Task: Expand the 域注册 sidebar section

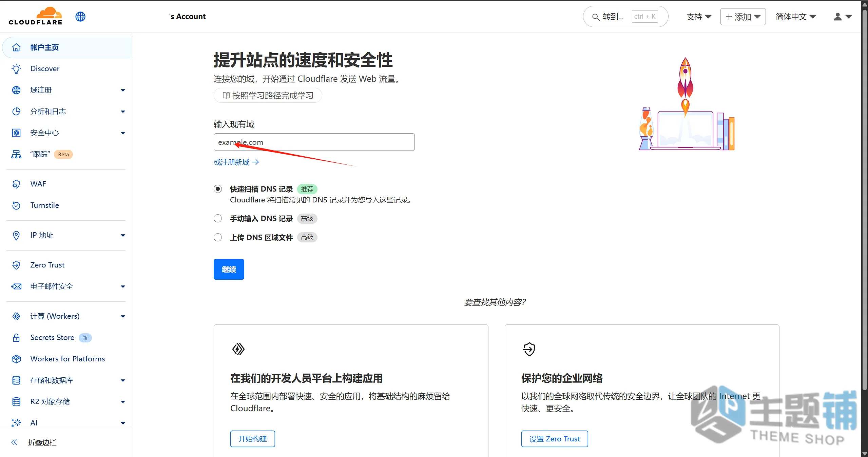Action: coord(123,90)
